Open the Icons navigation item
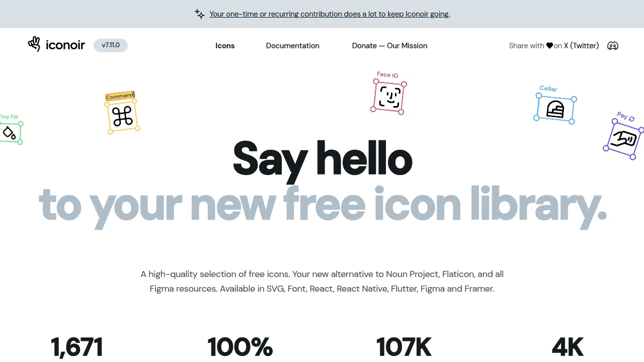Viewport: 644px width, 362px height. pyautogui.click(x=225, y=46)
